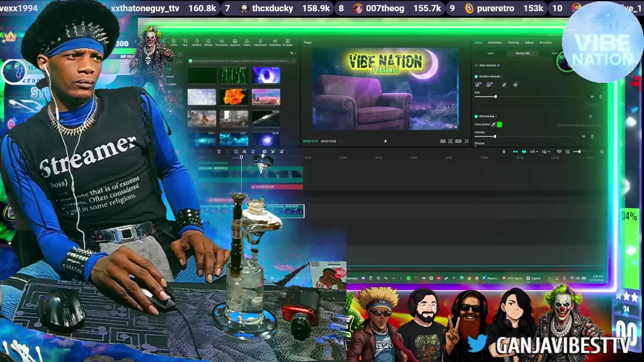Image resolution: width=644 pixels, height=362 pixels.
Task: Select the green matrix rain thumbnail
Action: click(233, 75)
